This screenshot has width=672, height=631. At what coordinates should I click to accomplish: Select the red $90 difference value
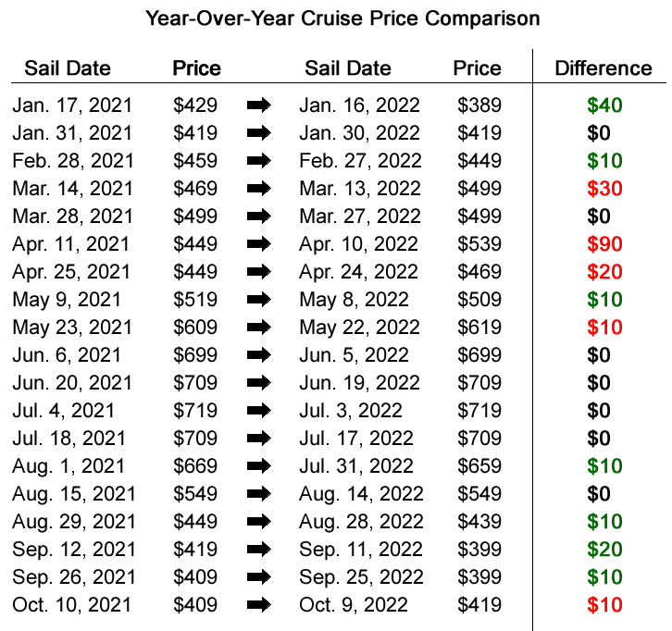(x=604, y=244)
